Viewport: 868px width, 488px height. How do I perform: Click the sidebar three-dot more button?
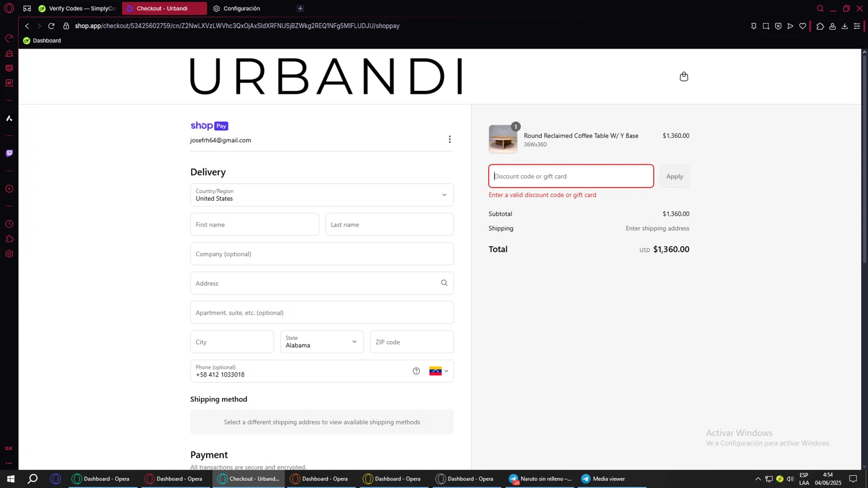click(x=9, y=463)
